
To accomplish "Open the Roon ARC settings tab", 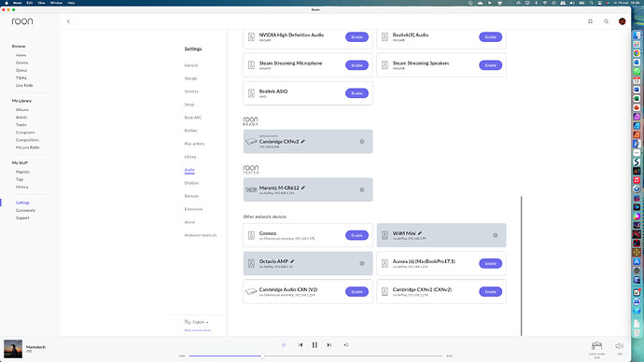I will (x=193, y=118).
